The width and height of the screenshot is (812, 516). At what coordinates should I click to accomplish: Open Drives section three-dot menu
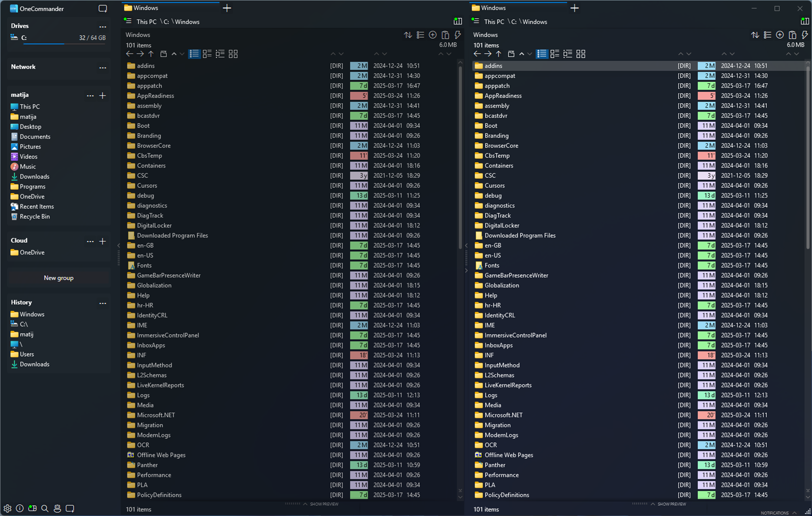pos(103,26)
